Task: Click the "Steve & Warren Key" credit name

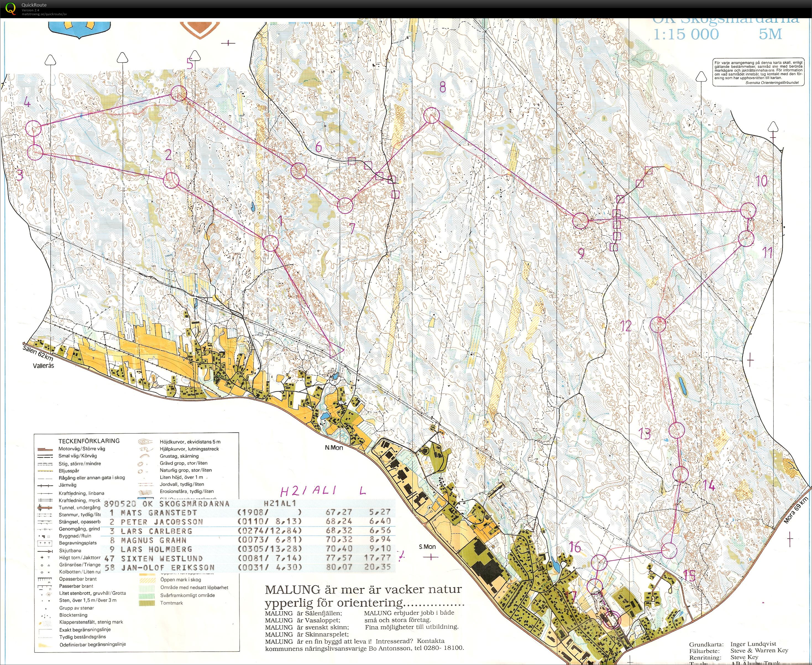Action: click(x=759, y=650)
